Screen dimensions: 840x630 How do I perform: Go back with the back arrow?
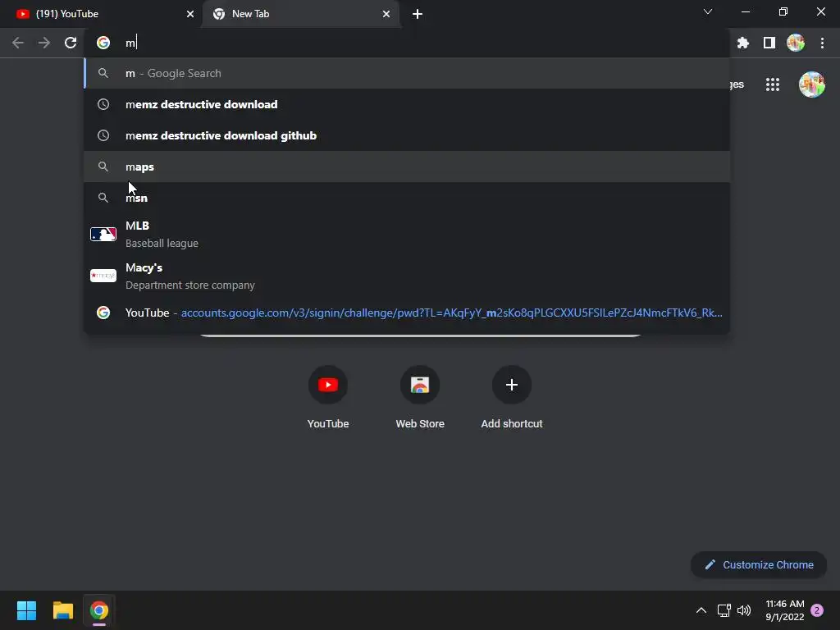click(x=18, y=43)
